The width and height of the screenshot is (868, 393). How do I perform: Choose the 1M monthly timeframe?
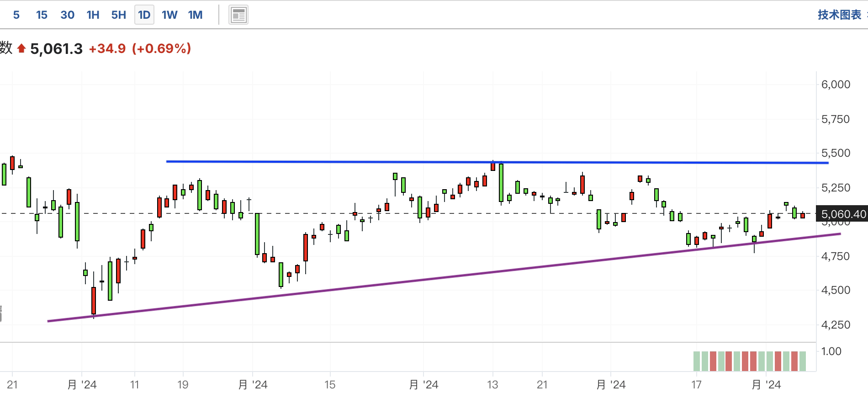[x=195, y=15]
